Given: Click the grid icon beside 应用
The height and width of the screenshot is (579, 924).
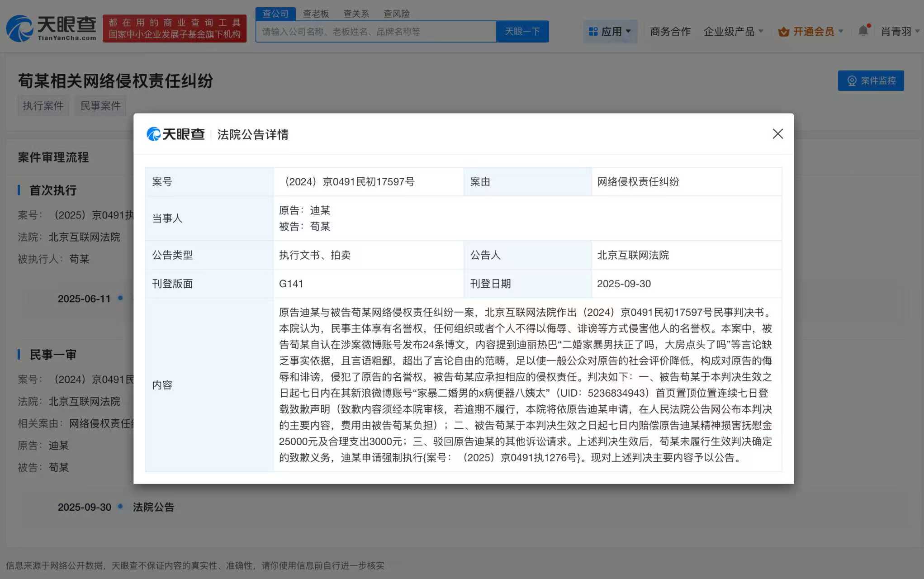Looking at the screenshot, I should pyautogui.click(x=592, y=31).
